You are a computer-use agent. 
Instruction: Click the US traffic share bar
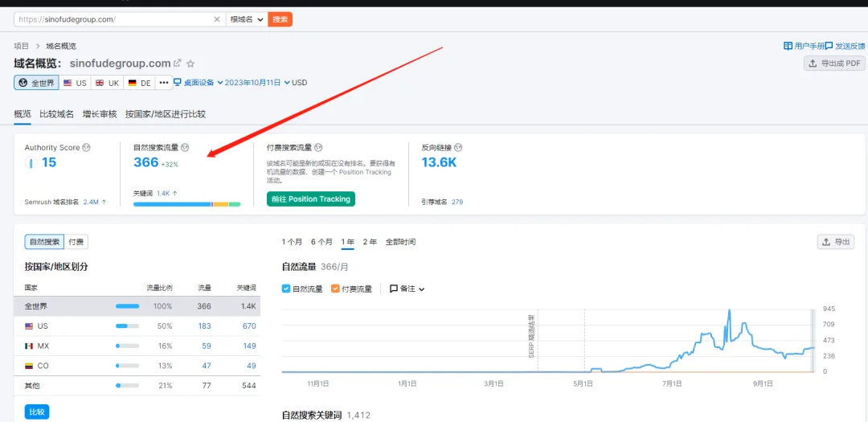(127, 326)
